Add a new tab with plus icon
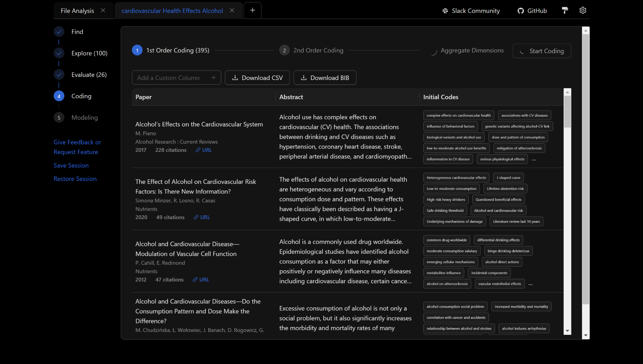 tap(252, 10)
